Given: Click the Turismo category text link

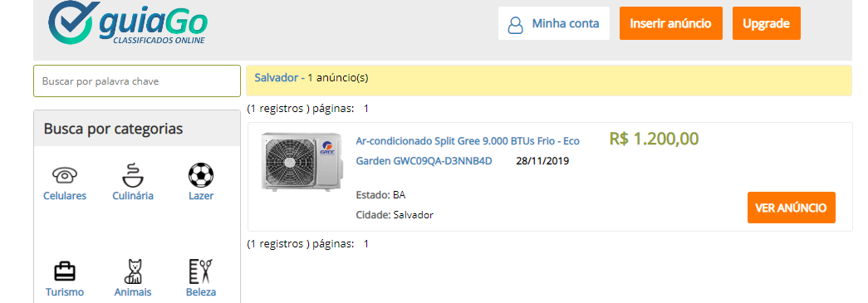Looking at the screenshot, I should 64,292.
